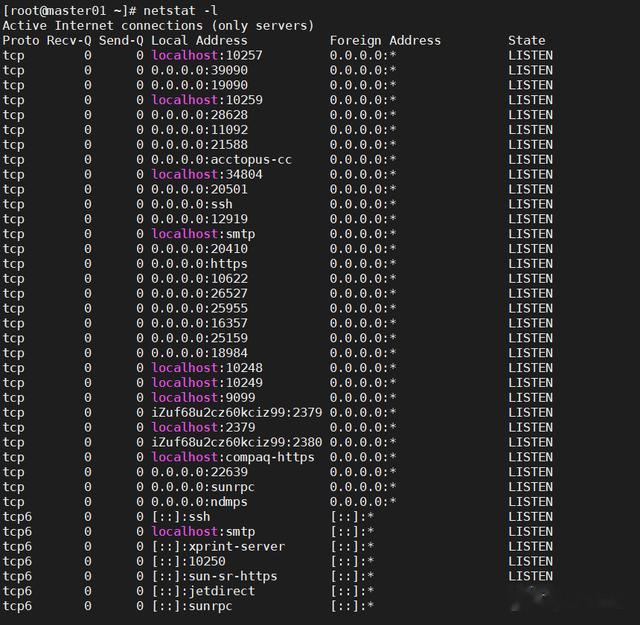The width and height of the screenshot is (640, 625).
Task: Select the '[::]:sun-sr-https' address
Action: tap(214, 577)
